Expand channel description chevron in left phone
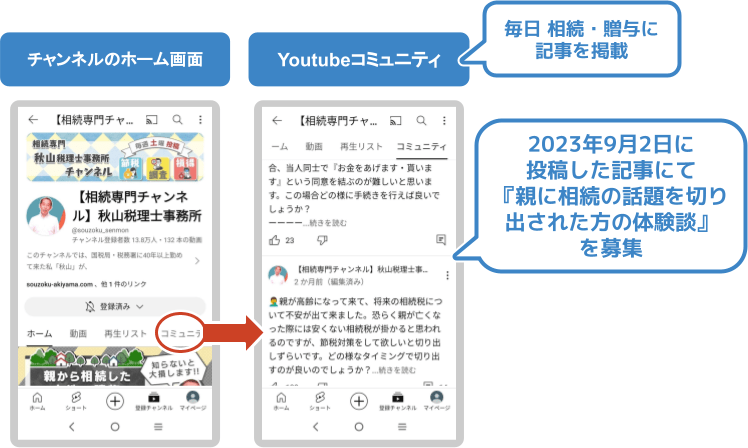This screenshot has width=748, height=448. (197, 261)
